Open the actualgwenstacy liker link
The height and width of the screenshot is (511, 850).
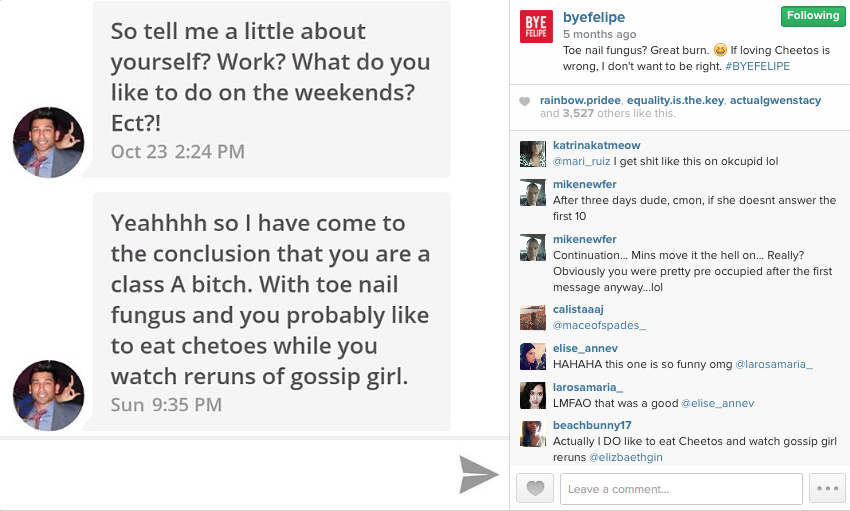[x=775, y=100]
